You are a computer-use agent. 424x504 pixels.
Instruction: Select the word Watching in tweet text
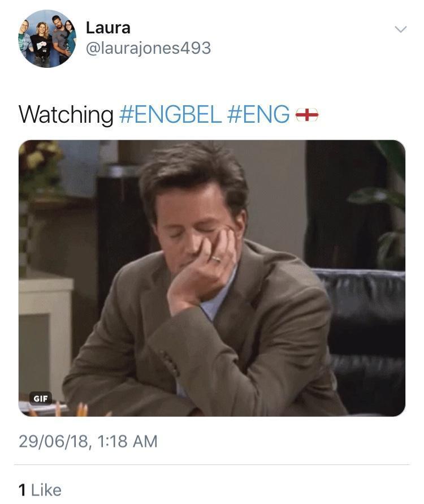click(x=66, y=114)
